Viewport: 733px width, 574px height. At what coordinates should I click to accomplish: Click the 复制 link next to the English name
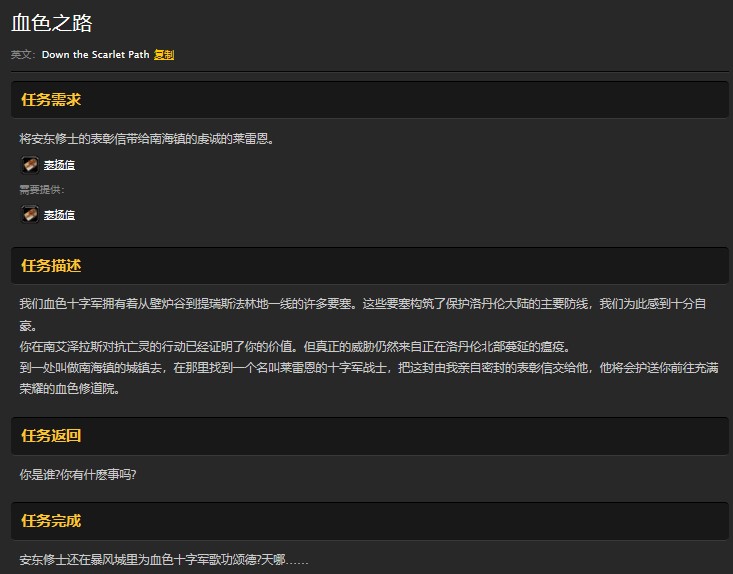[164, 55]
